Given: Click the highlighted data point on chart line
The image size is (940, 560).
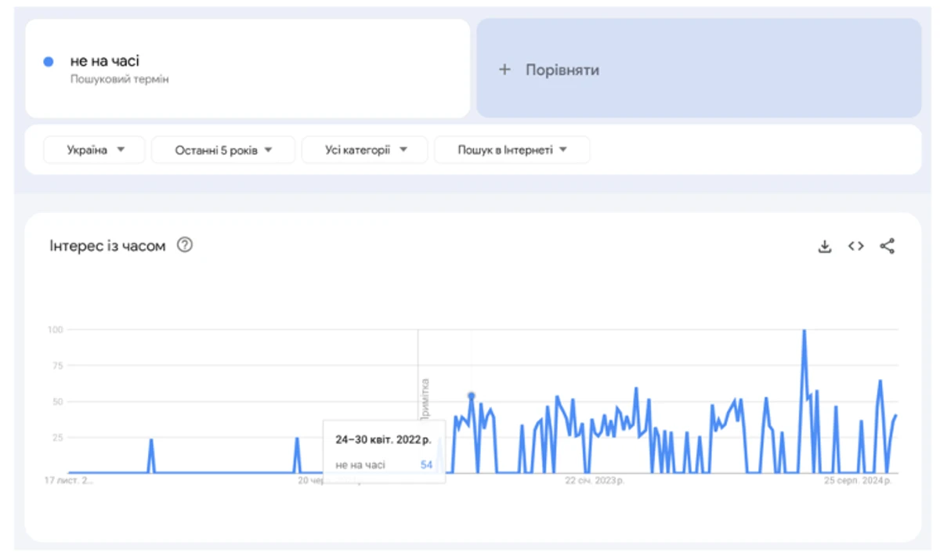Looking at the screenshot, I should click(x=471, y=396).
